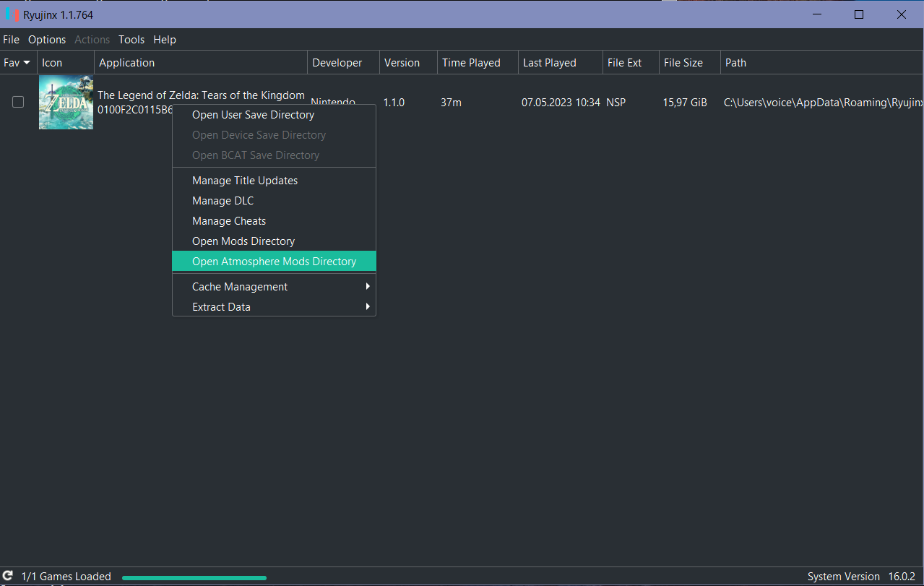Select Manage DLC entry
Viewport: 924px width, 586px height.
274,201
